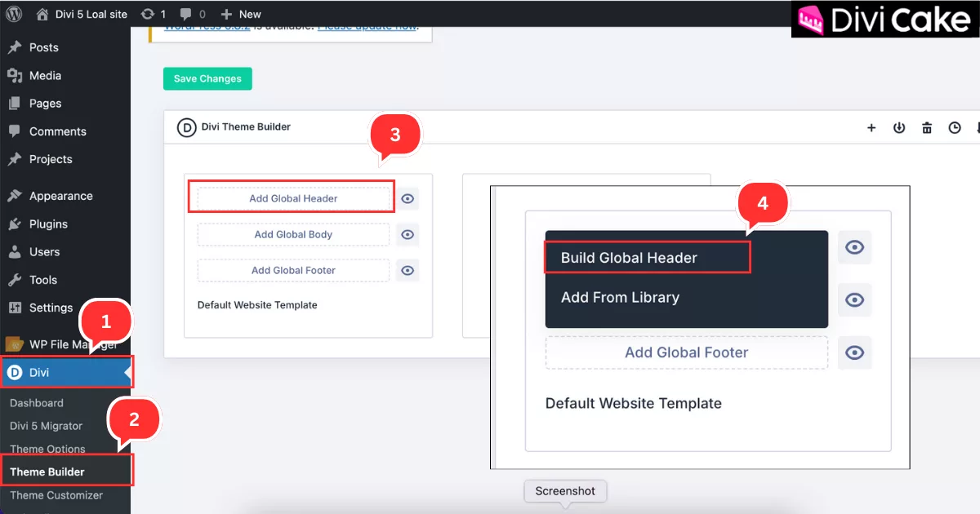Click the Screenshot tooltip label
Screen dimensions: 980x514
coord(565,491)
